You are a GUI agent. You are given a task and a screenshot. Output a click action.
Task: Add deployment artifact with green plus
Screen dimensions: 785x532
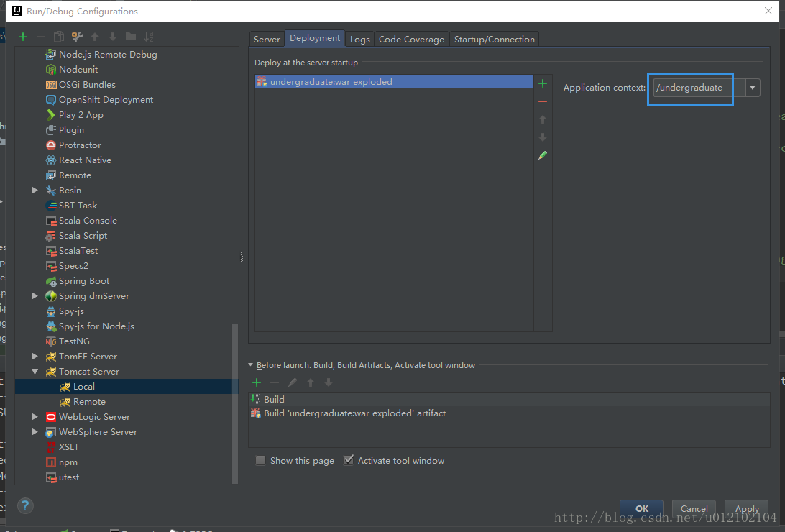click(x=543, y=83)
